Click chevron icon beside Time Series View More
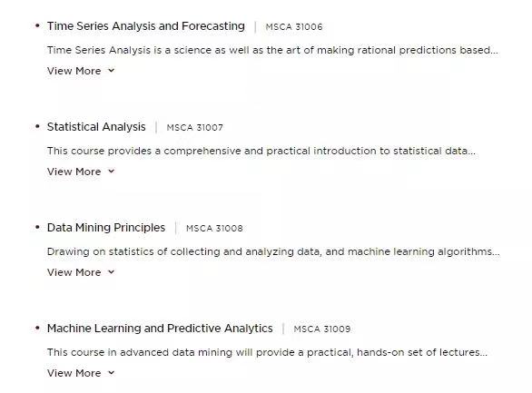Image resolution: width=532 pixels, height=393 pixels. click(112, 71)
